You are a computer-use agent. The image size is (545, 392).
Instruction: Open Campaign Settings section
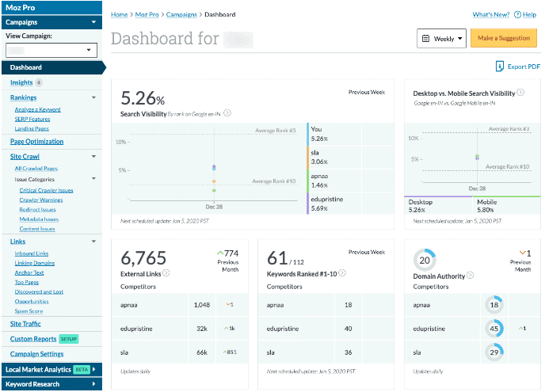37,354
